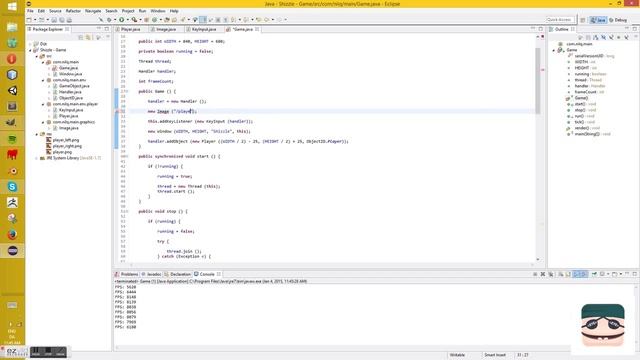The image size is (640, 360).
Task: Open the External Tools dropdown arrow
Action: [x=140, y=20]
